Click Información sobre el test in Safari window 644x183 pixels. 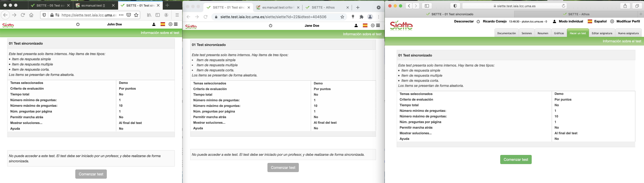(x=622, y=41)
